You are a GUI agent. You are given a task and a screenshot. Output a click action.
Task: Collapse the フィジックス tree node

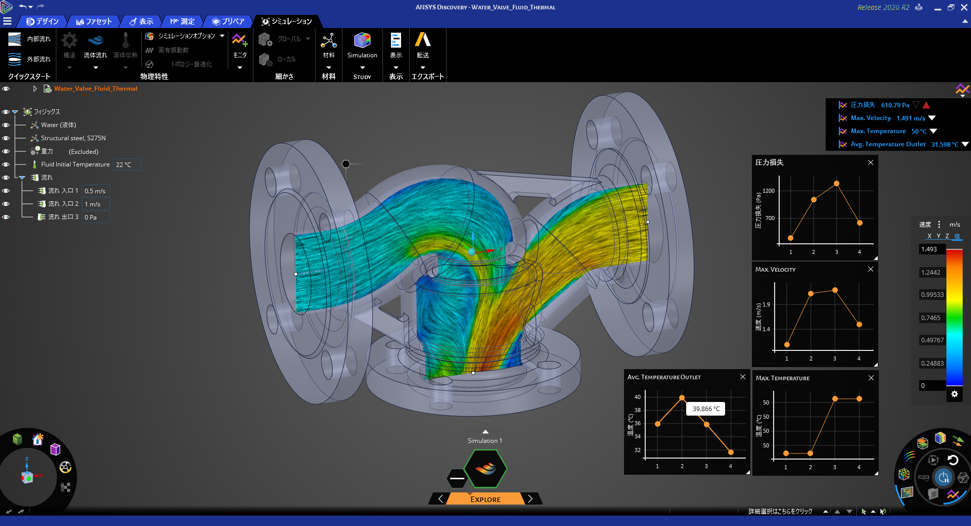pyautogui.click(x=15, y=112)
